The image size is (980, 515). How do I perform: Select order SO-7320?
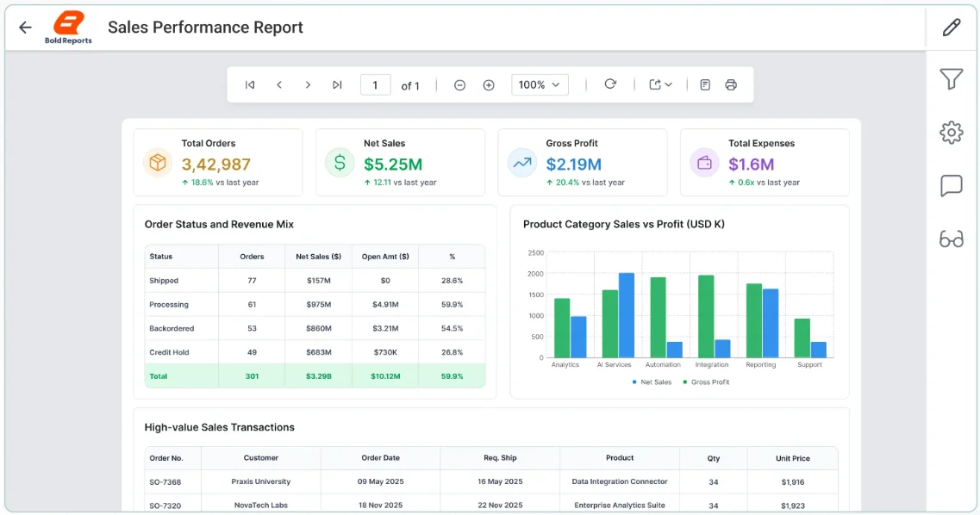[x=165, y=506]
